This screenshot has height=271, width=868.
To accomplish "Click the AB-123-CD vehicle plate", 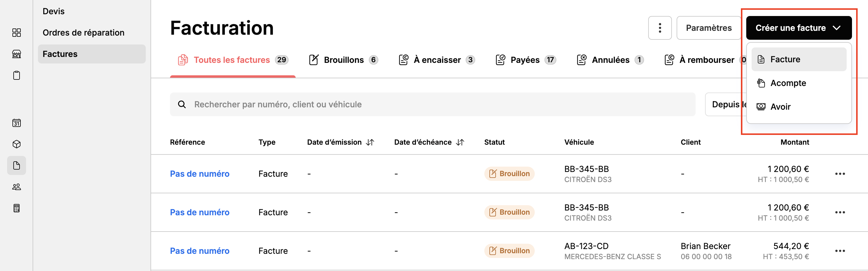I will 586,246.
